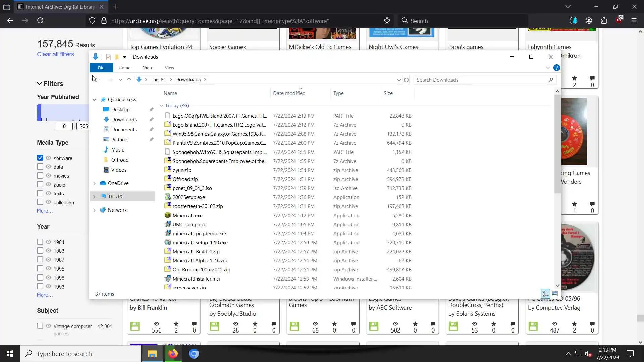Collapse the Today (36) file group
Image resolution: width=644 pixels, height=362 pixels.
[x=161, y=106]
